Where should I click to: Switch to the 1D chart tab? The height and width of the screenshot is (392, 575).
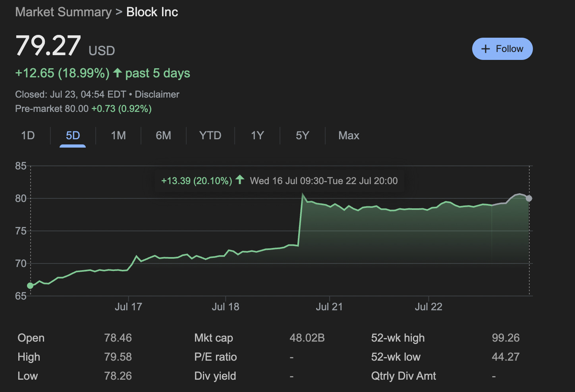[x=28, y=136]
